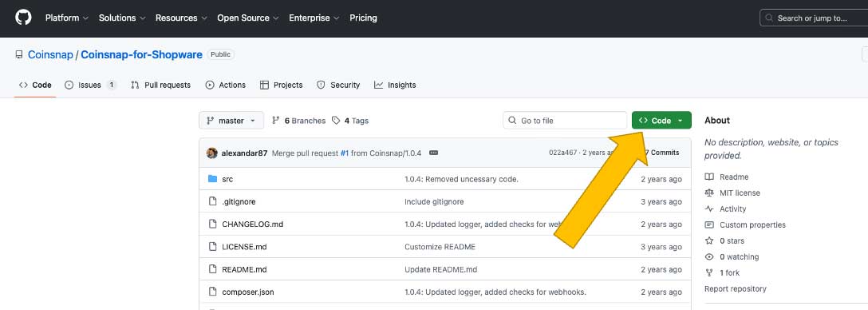Open the src folder
Screen dimensions: 868x310
coord(227,179)
